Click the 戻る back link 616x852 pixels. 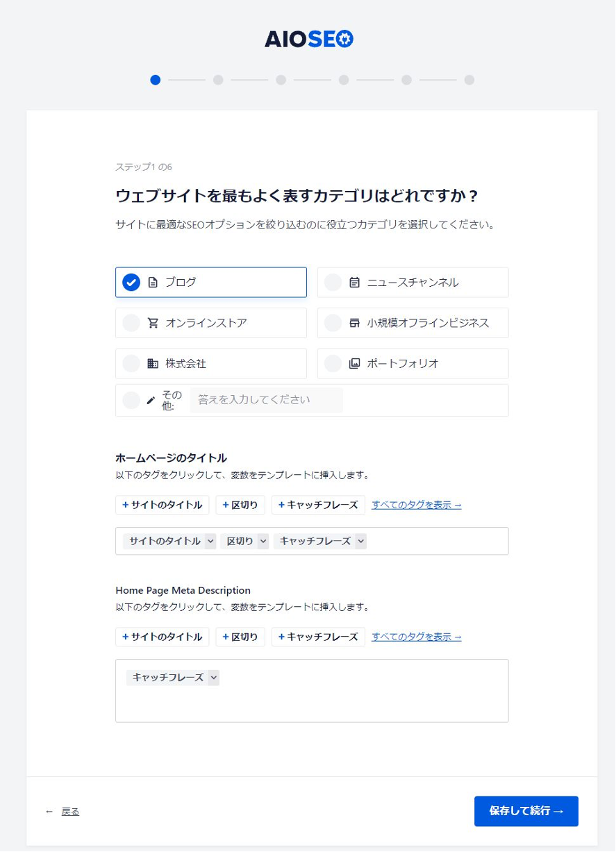click(70, 811)
